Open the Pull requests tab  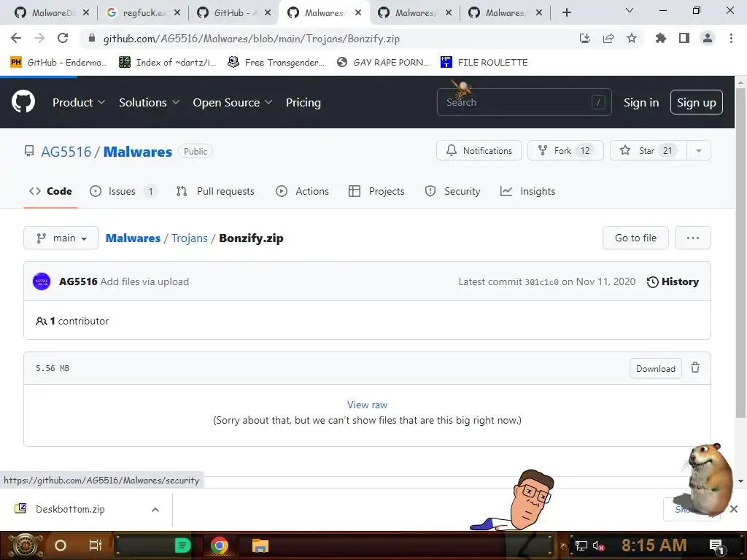[x=215, y=191]
